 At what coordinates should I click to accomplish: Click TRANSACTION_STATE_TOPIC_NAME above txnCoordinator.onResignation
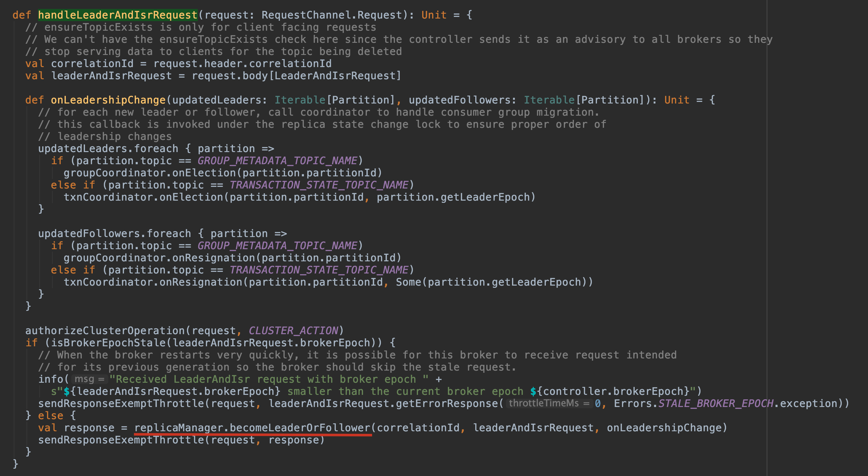coord(319,270)
